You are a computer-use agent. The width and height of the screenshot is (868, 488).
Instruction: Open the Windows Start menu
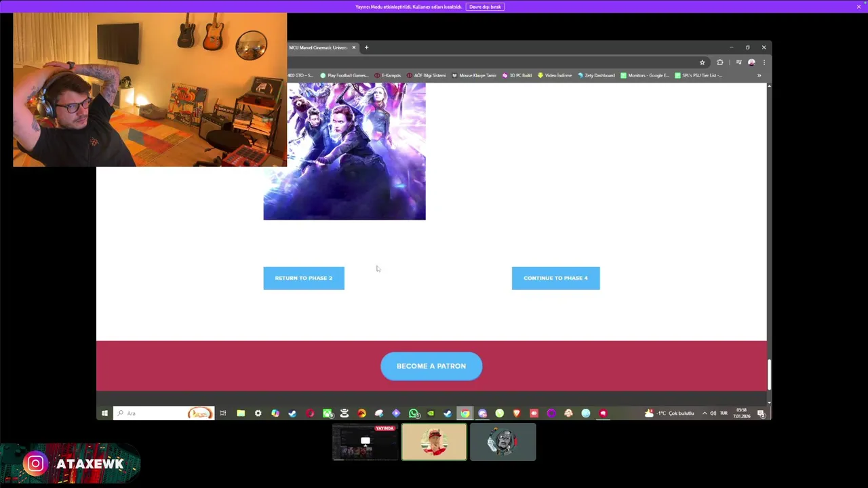coord(104,413)
